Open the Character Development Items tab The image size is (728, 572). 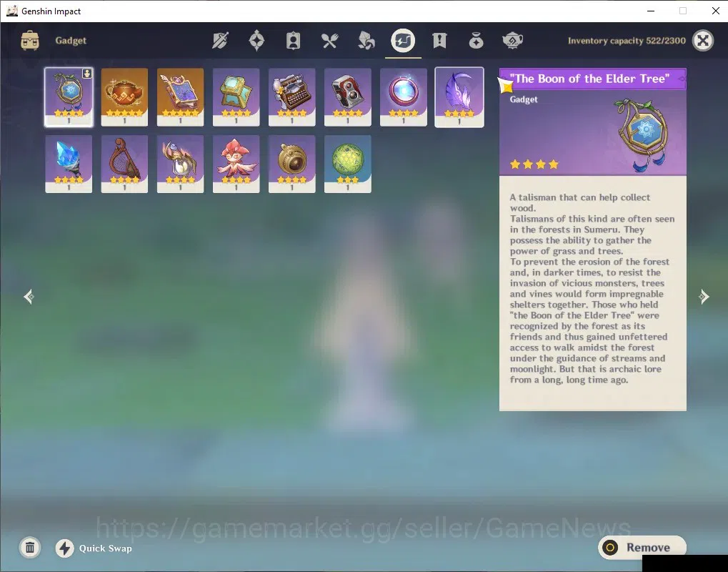click(293, 41)
